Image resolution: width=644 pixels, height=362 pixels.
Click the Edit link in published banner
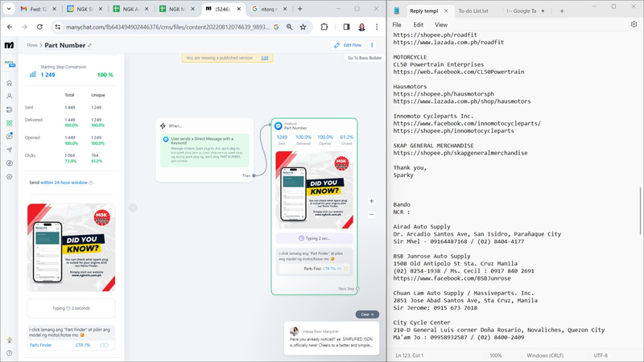[x=265, y=58]
